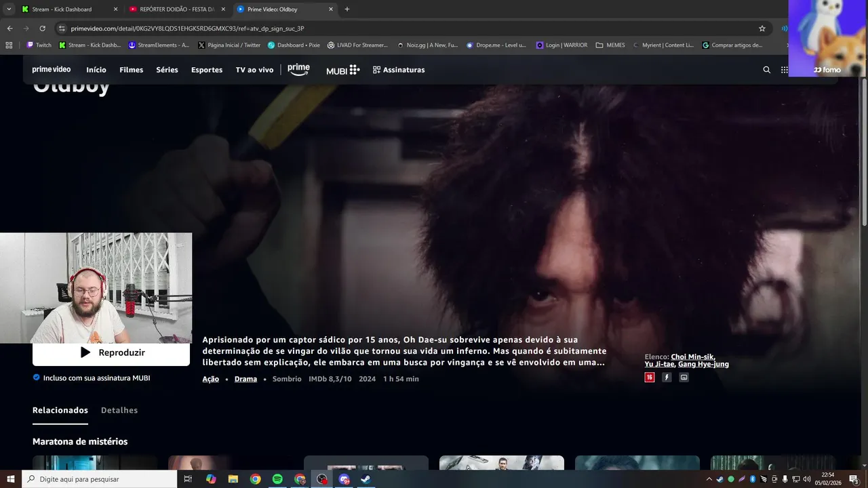The image size is (868, 488).
Task: Open the Dashboard • Pixie bookmark
Action: click(294, 45)
